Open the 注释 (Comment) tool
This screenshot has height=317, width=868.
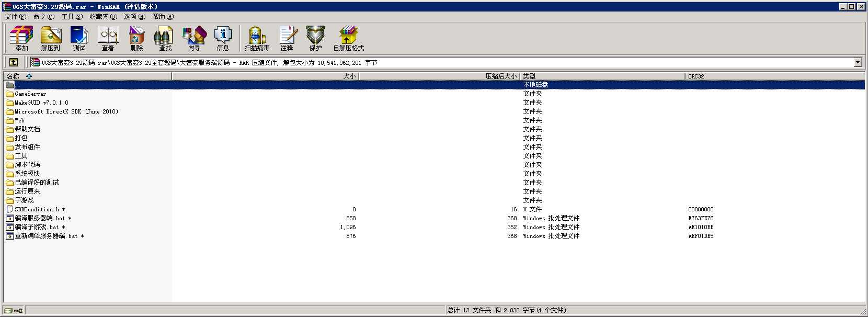pos(287,39)
